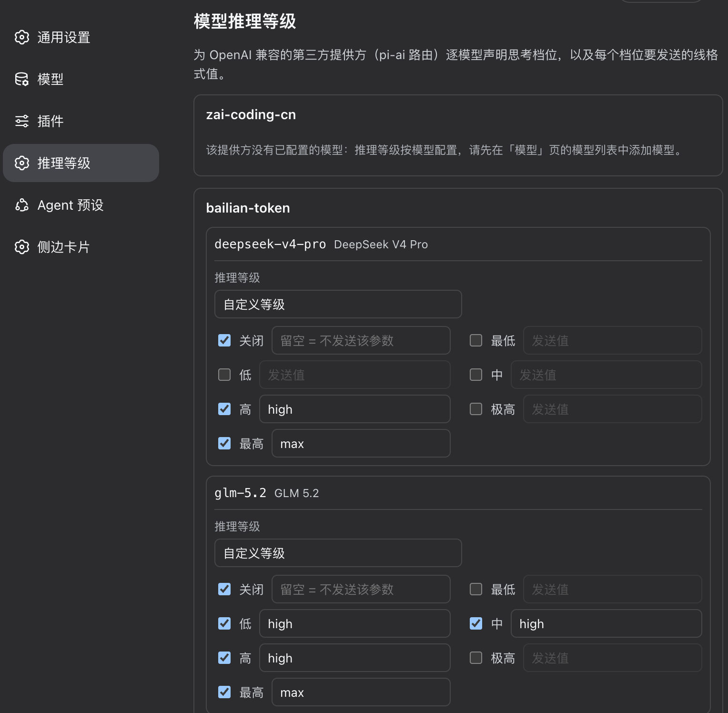This screenshot has width=728, height=713.
Task: Click deepseek-v4-pro 极高 send value field
Action: pos(613,409)
